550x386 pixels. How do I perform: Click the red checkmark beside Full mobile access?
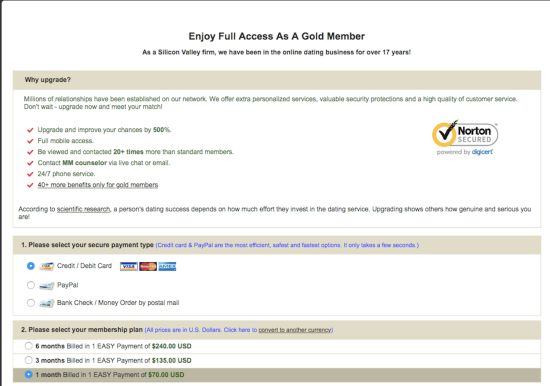click(x=30, y=141)
